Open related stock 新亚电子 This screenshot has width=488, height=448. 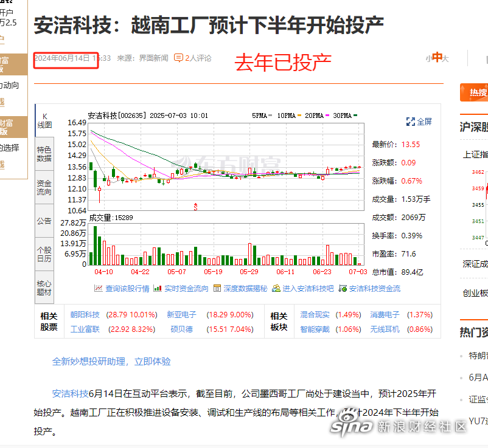coord(182,315)
